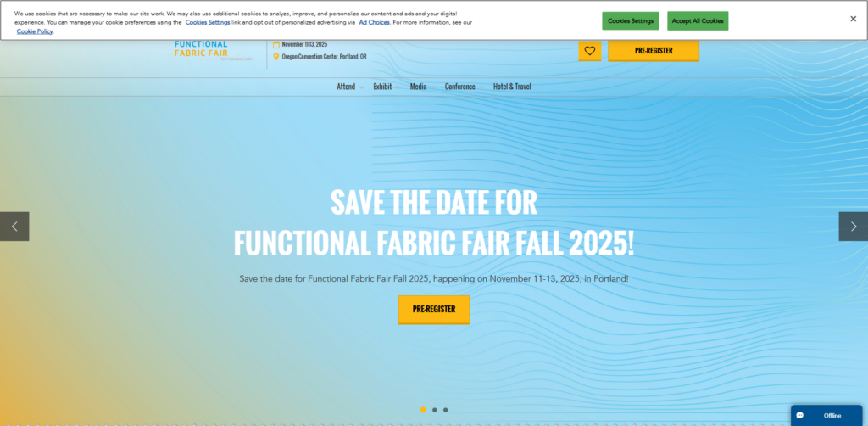Expand the Exhibit menu chevron
This screenshot has width=868, height=426.
[398, 87]
